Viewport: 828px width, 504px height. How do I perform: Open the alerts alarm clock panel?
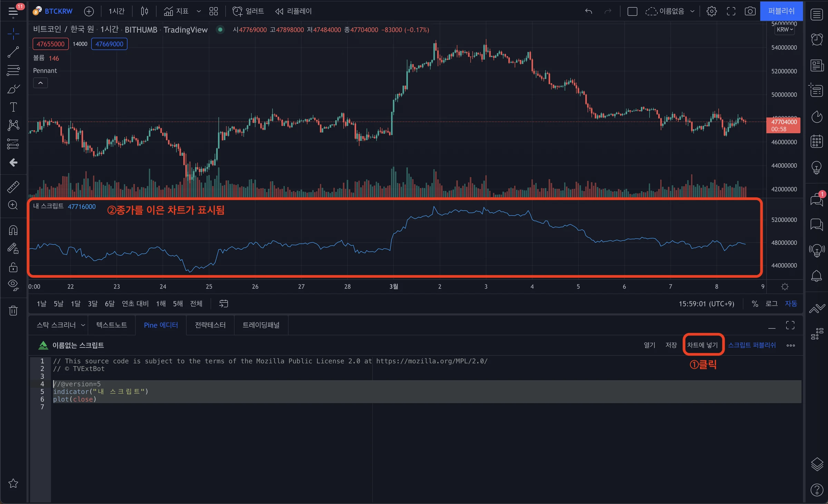pyautogui.click(x=817, y=39)
